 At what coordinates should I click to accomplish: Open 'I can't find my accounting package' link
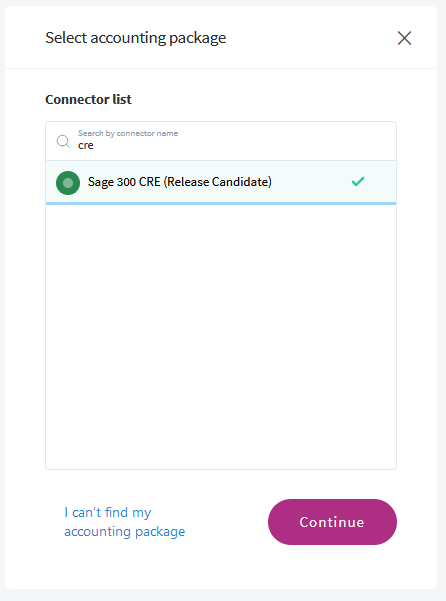(125, 522)
